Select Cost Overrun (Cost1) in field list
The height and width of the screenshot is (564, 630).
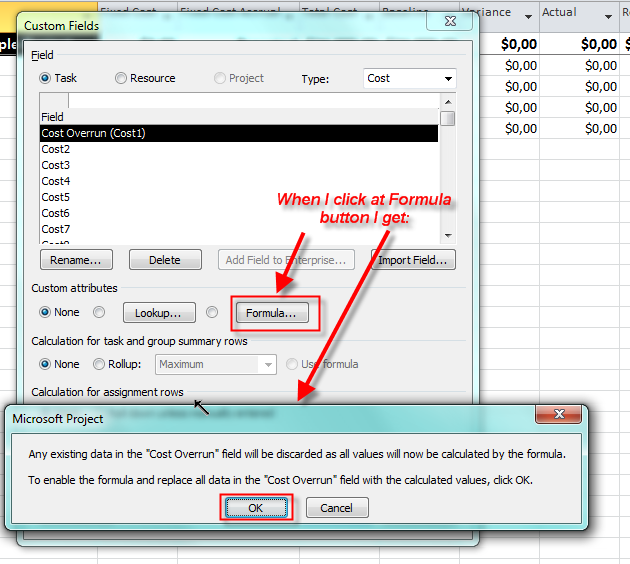[x=238, y=133]
